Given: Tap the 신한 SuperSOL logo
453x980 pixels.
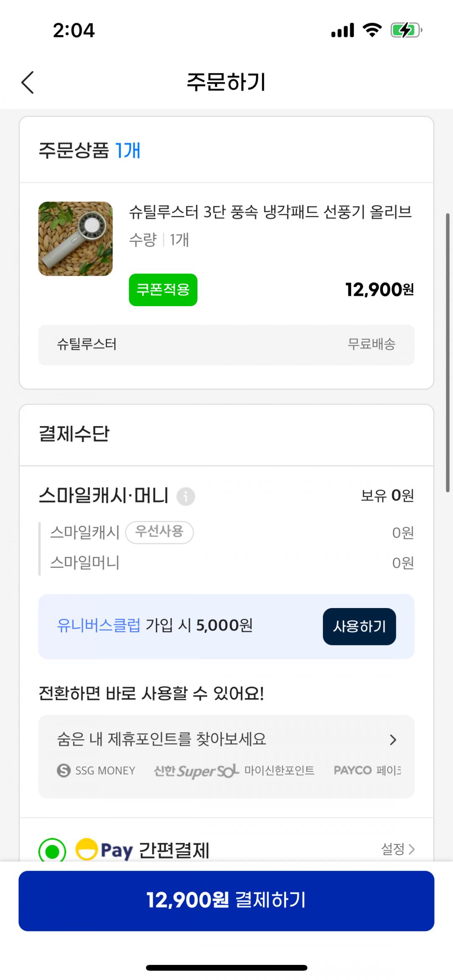Looking at the screenshot, I should coord(196,771).
